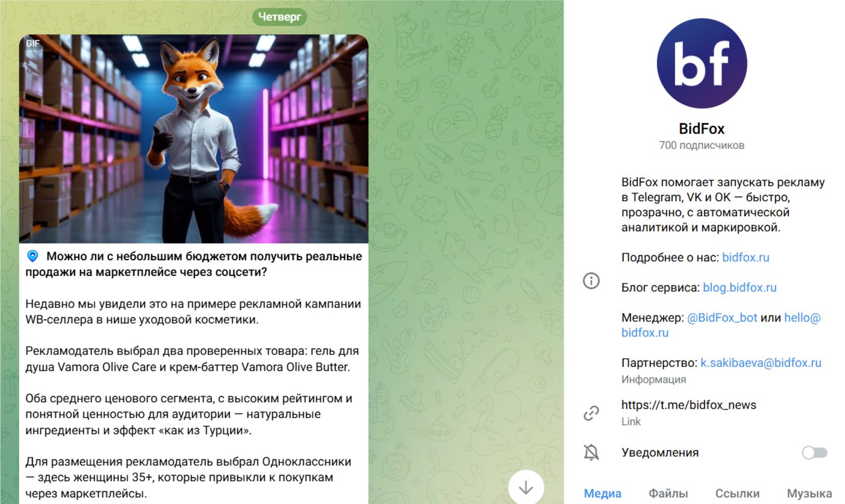845x504 pixels.
Task: Click the crossed bell notifications icon
Action: point(591,453)
